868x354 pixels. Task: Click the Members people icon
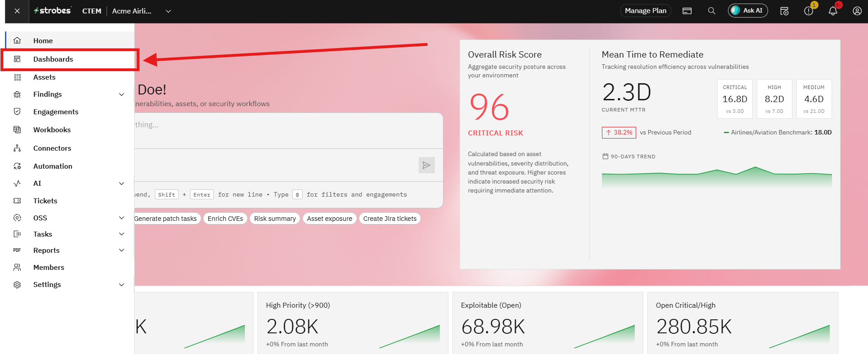pyautogui.click(x=17, y=267)
